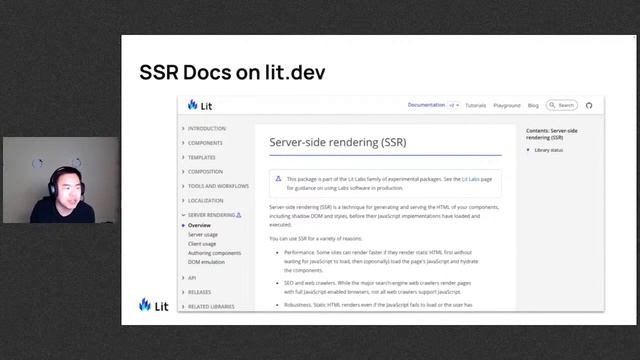Click the presenter webcam thumbnail
The height and width of the screenshot is (360, 640).
(61, 180)
